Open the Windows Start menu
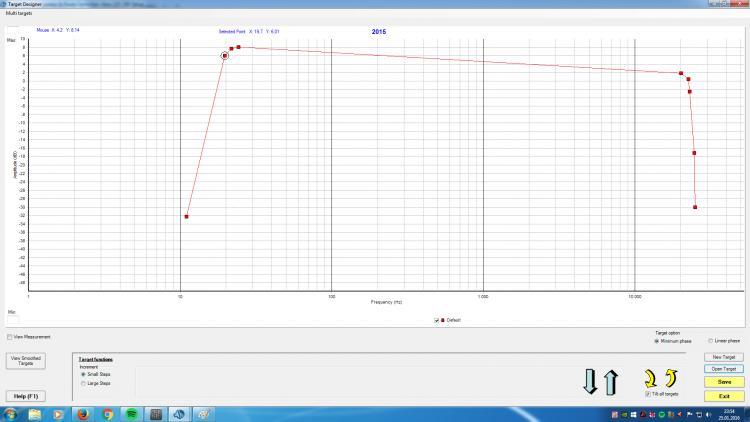The width and height of the screenshot is (750, 422). [10, 414]
